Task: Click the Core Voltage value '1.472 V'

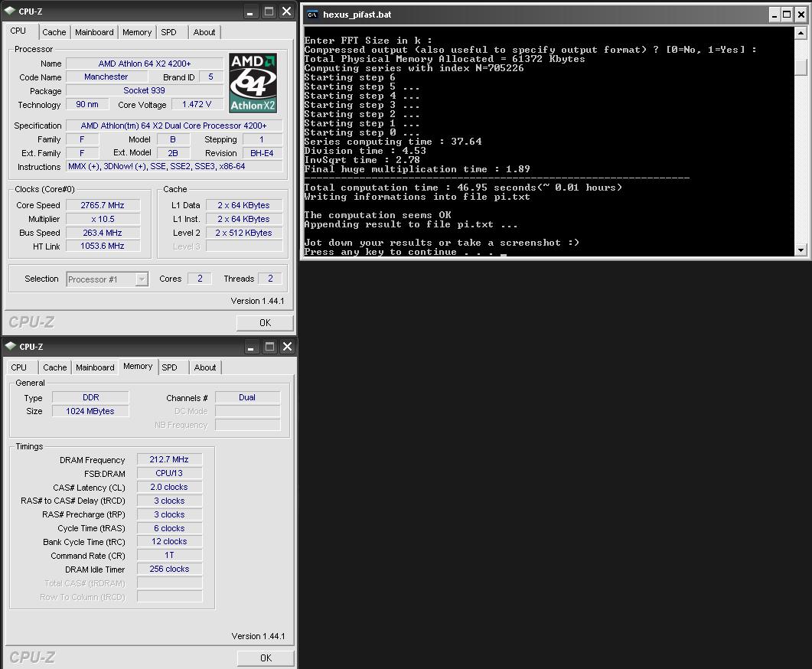Action: [x=197, y=104]
